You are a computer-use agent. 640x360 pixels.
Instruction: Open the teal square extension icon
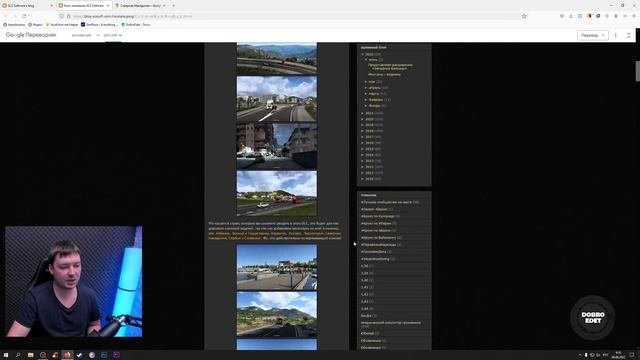(x=580, y=16)
